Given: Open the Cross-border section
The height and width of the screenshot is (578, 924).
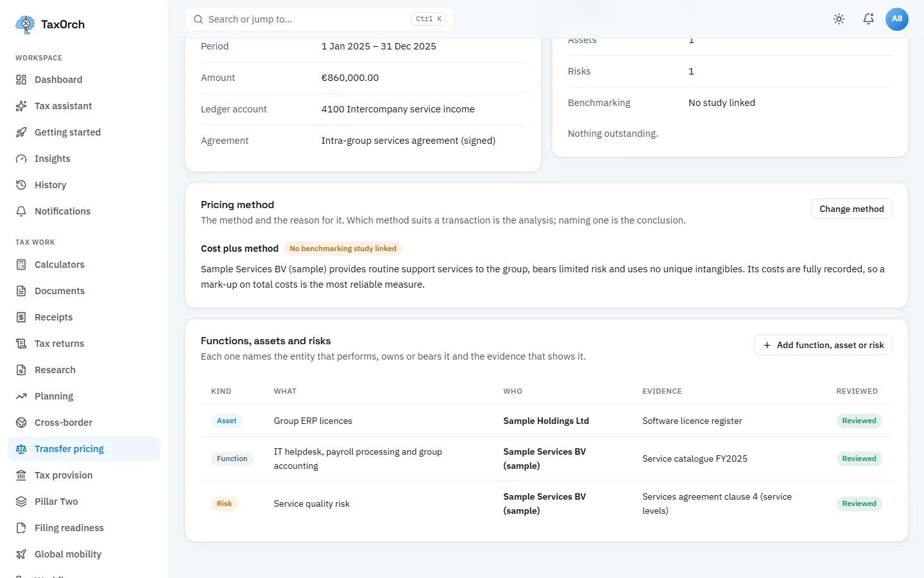Looking at the screenshot, I should pos(84,423).
